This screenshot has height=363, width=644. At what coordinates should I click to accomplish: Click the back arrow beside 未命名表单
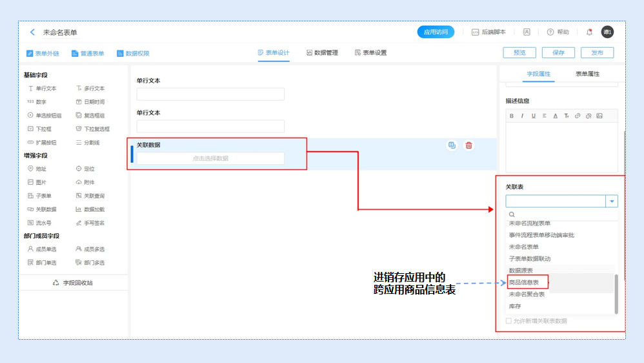click(x=32, y=32)
